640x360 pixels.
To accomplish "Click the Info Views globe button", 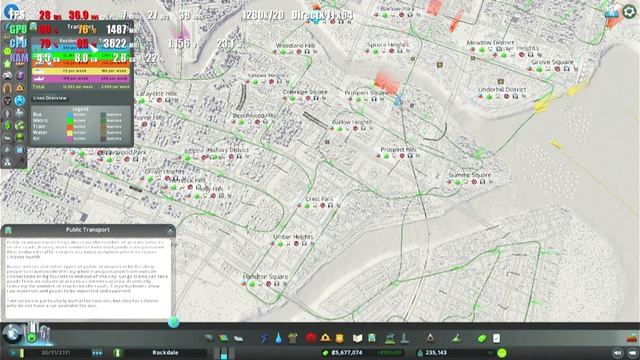I will (11, 11).
